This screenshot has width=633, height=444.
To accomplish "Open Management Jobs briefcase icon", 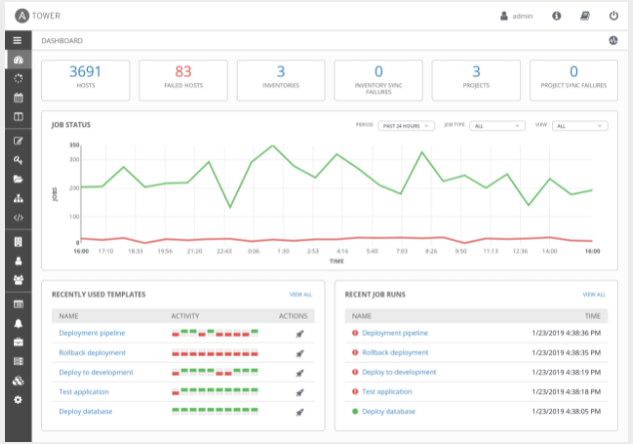I will (18, 342).
